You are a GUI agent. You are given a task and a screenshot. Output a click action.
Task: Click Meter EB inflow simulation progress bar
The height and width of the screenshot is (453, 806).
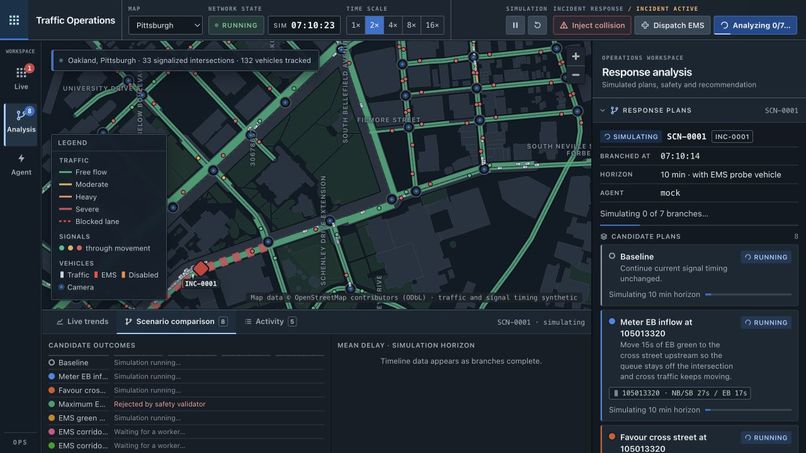(x=748, y=410)
